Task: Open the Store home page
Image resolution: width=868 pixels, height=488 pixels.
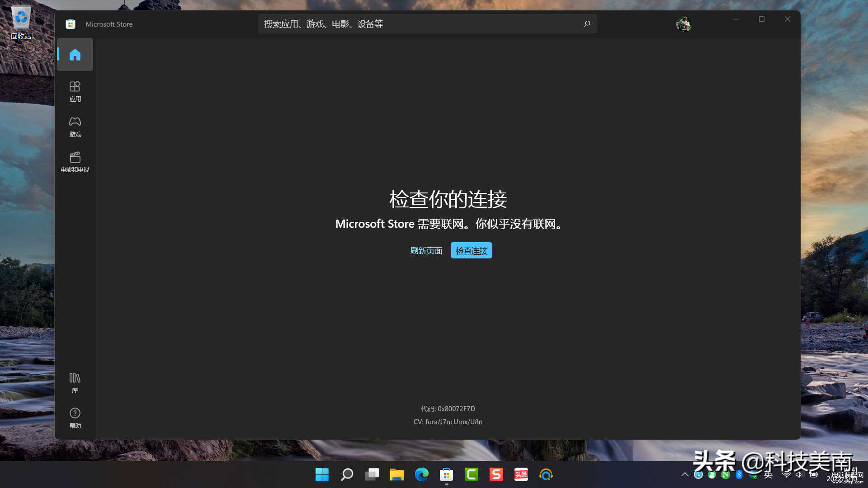Action: pyautogui.click(x=75, y=55)
